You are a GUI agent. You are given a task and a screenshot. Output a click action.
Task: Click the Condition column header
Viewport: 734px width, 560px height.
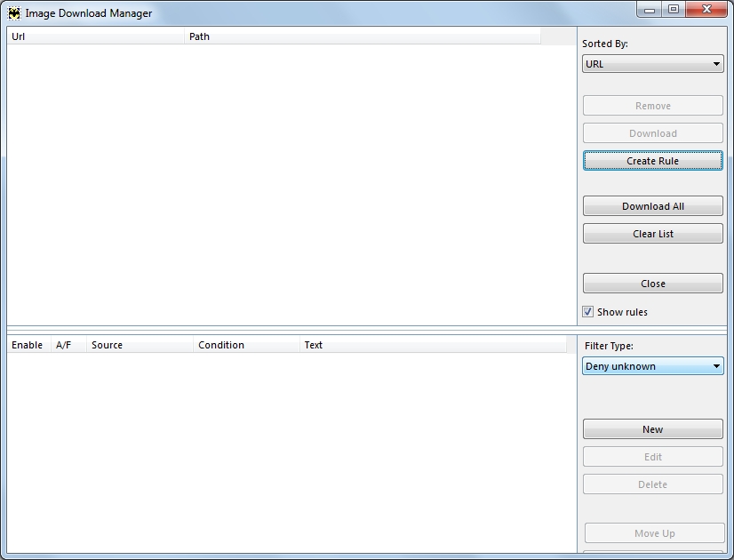pos(246,345)
